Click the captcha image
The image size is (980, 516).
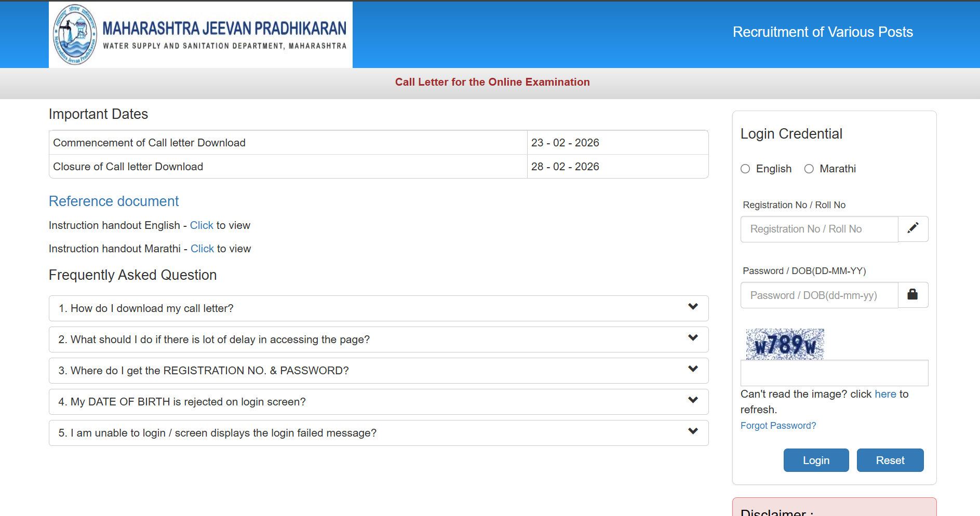[785, 344]
